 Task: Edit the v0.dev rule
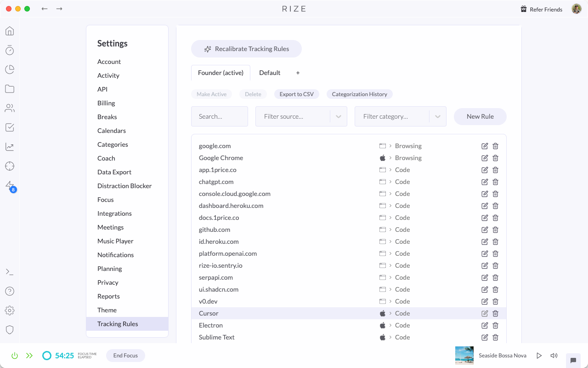click(x=485, y=301)
